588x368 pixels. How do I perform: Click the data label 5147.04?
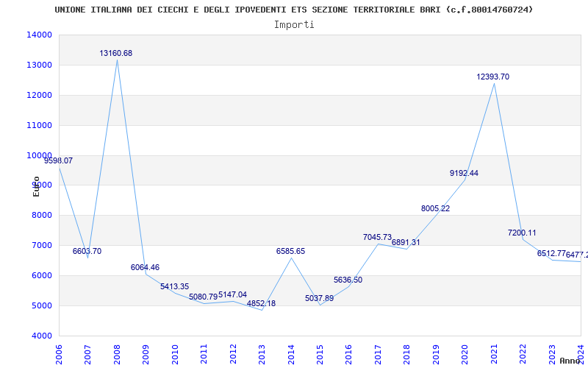[232, 295]
